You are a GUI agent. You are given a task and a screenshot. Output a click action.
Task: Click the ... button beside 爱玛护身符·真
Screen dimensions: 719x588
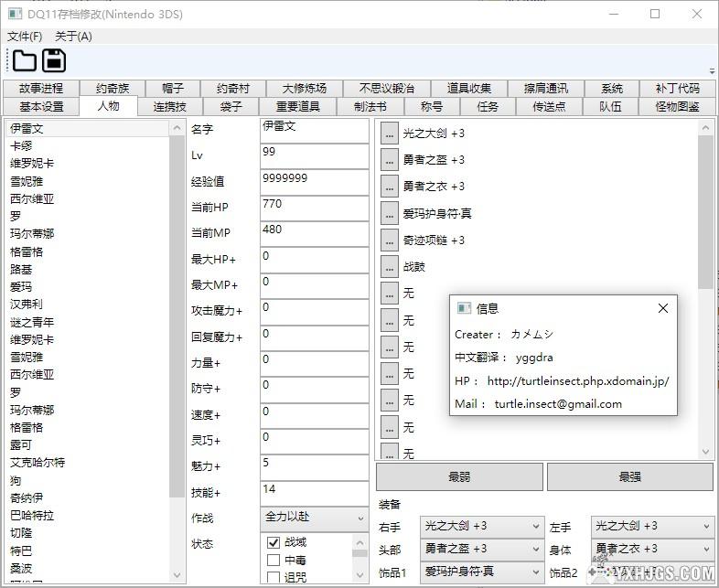[x=390, y=213]
